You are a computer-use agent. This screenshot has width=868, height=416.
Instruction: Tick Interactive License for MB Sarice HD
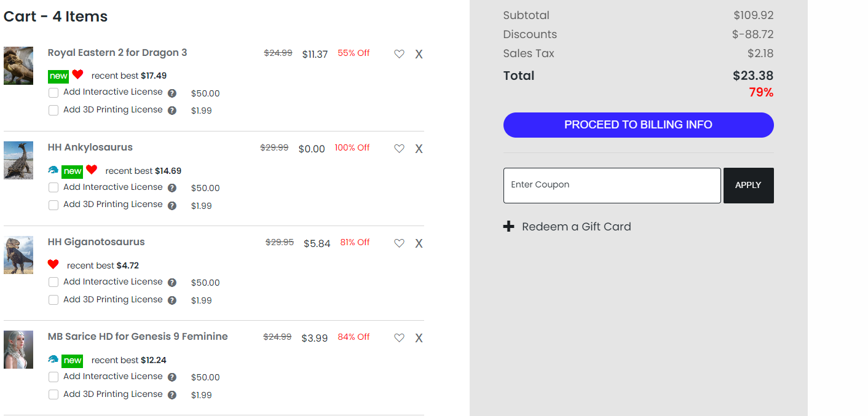[x=53, y=377]
